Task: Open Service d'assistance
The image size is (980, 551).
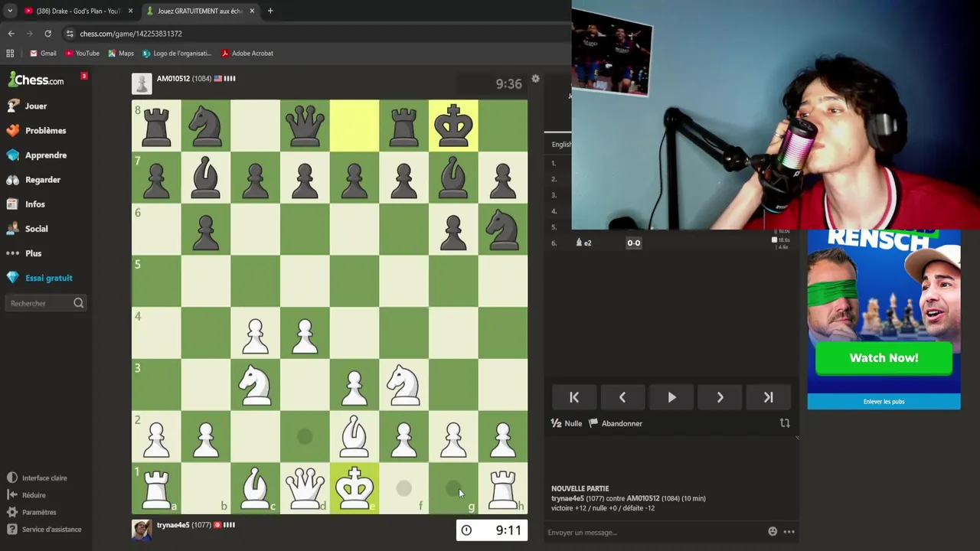Action: [44, 530]
